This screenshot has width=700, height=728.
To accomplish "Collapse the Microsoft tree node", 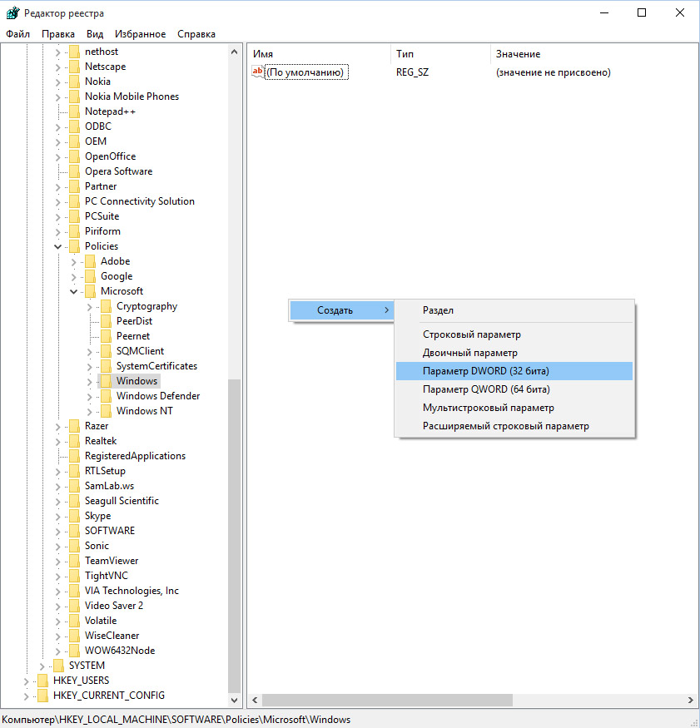I will [74, 291].
